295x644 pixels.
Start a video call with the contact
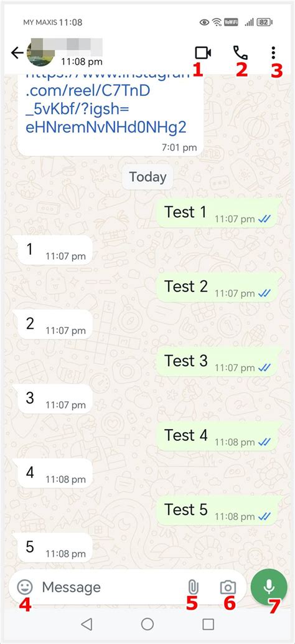(203, 53)
